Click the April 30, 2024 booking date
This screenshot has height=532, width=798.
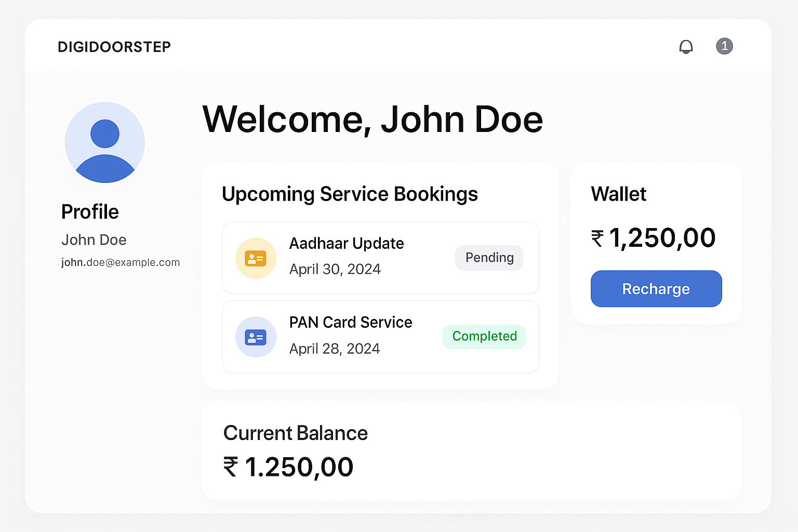point(335,269)
